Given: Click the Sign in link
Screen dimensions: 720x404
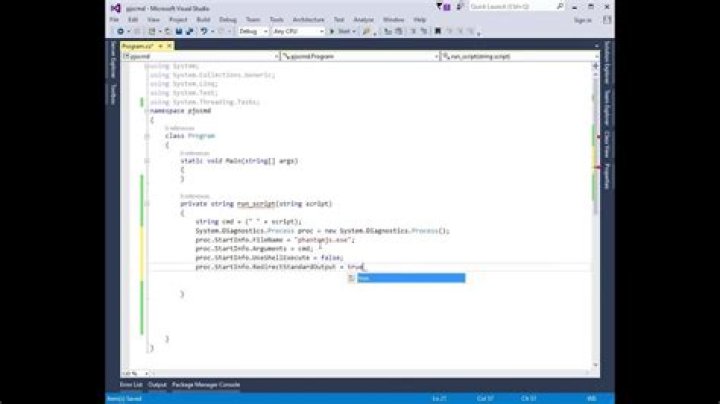Looking at the screenshot, I should coord(582,20).
